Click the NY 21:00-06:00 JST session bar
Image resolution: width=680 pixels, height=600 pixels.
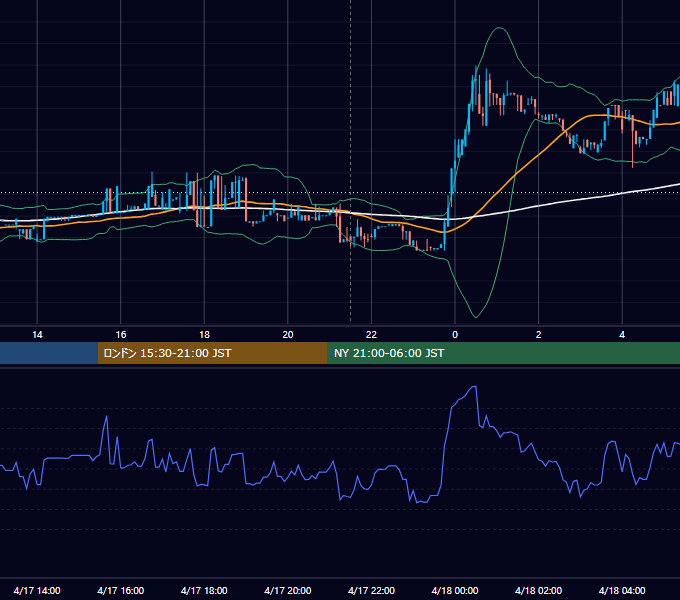coord(503,353)
